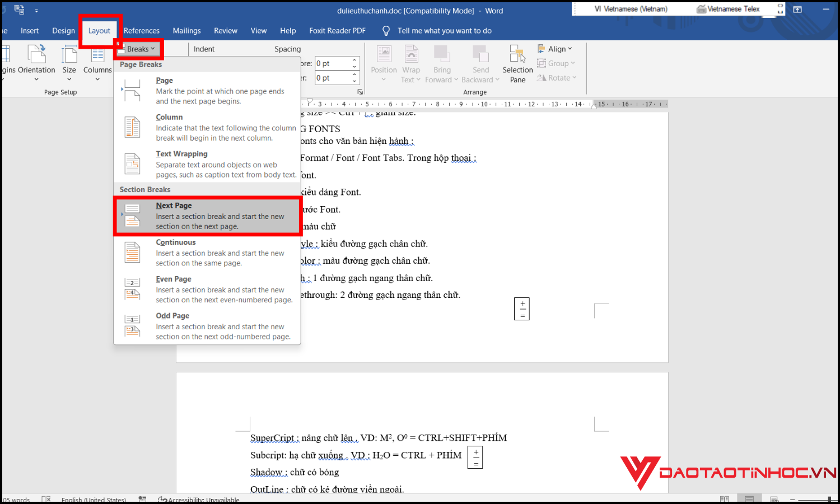The image size is (840, 504).
Task: Click the Spacing Before 0 pt field
Action: (x=333, y=63)
